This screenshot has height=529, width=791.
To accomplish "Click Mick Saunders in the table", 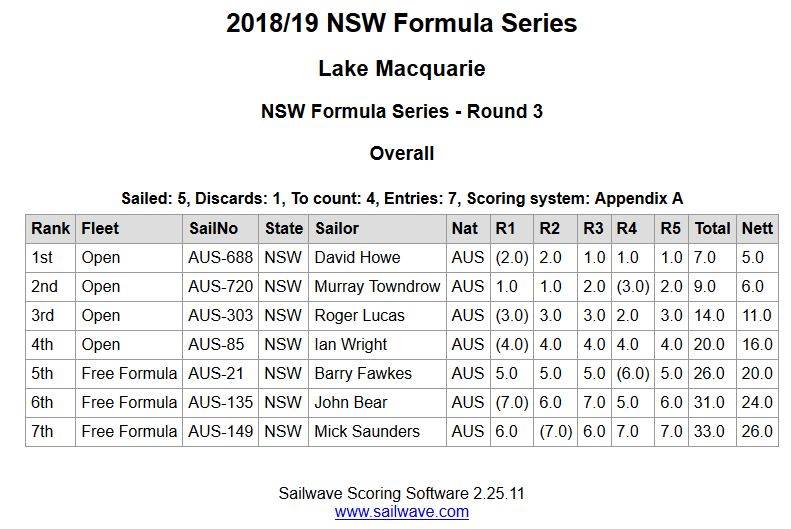I will coord(367,431).
